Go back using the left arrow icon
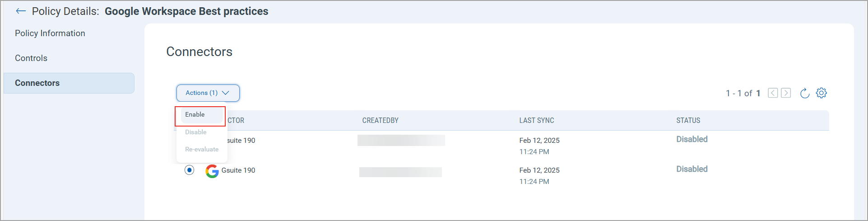 click(x=21, y=11)
